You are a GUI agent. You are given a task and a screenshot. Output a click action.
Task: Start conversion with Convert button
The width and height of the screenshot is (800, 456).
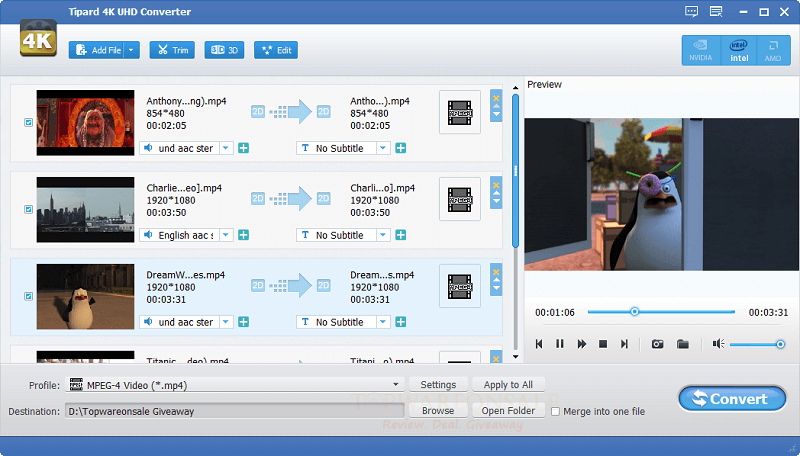click(x=732, y=398)
